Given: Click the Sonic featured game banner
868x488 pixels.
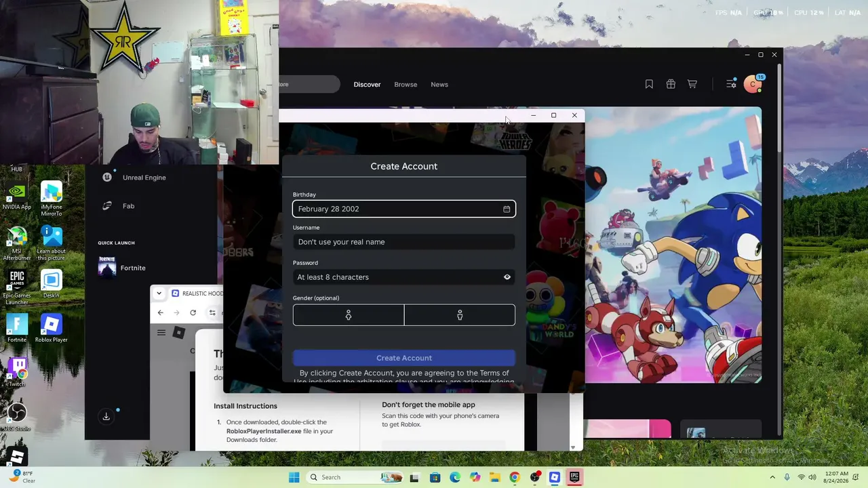Looking at the screenshot, I should pos(673,245).
